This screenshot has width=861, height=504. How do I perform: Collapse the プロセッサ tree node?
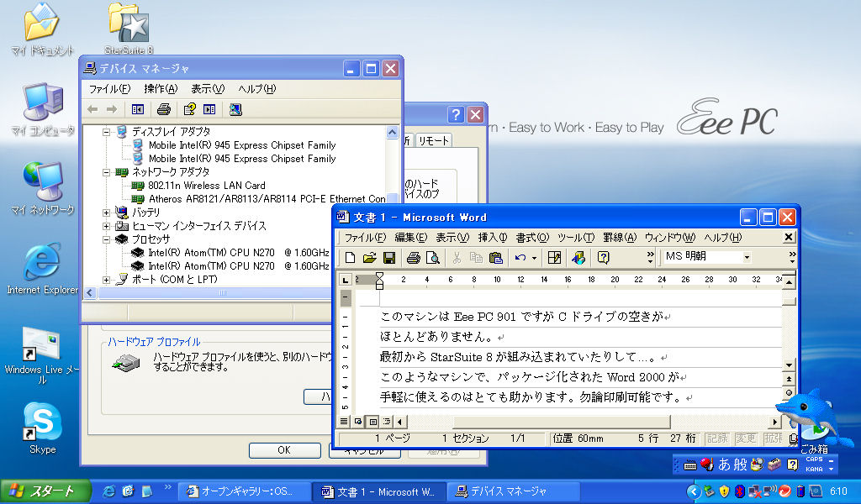click(x=107, y=239)
